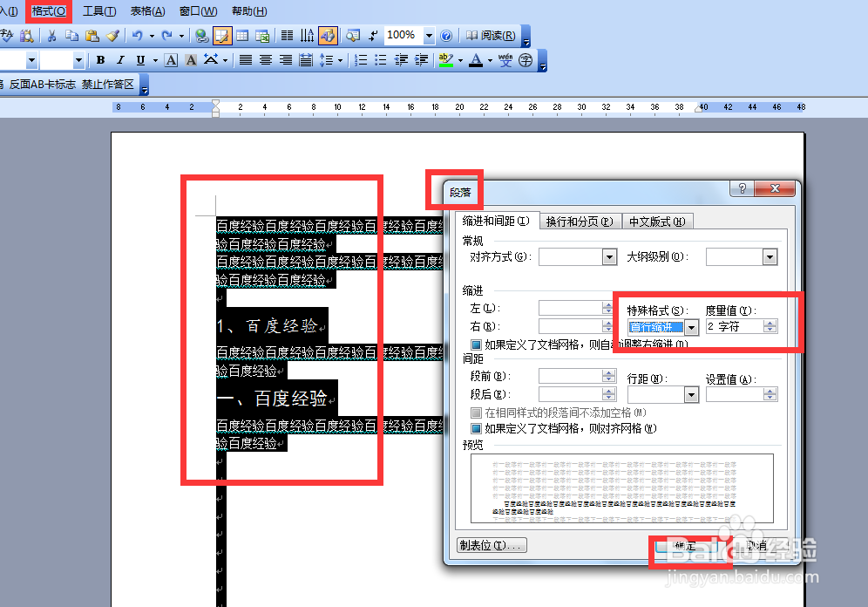Open the font color dropdown arrow
This screenshot has height=607, width=868.
click(x=490, y=60)
